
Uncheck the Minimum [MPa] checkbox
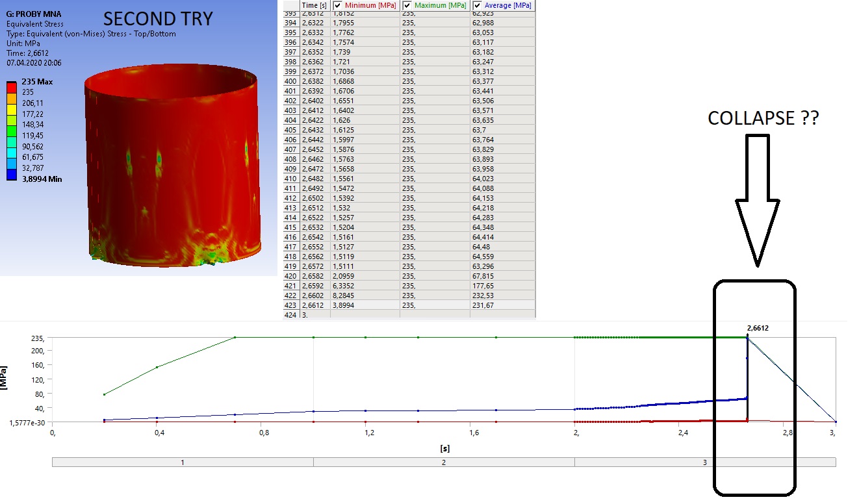(x=337, y=6)
